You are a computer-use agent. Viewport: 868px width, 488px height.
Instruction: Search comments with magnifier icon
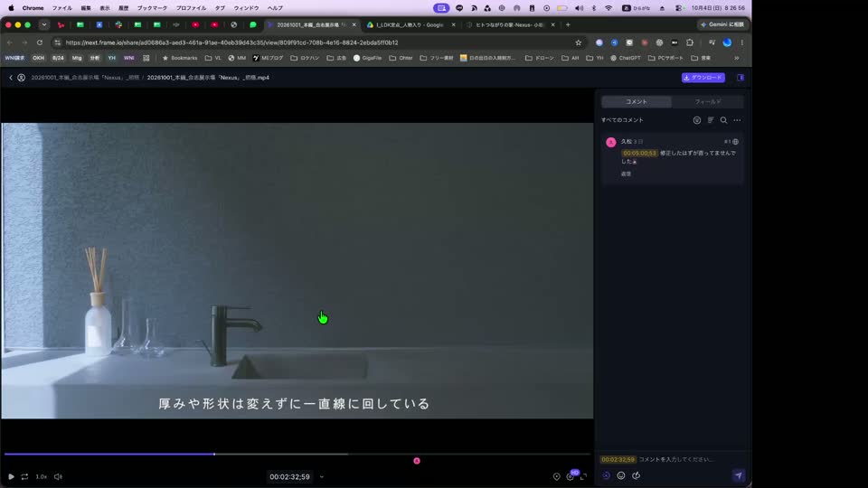pyautogui.click(x=723, y=120)
